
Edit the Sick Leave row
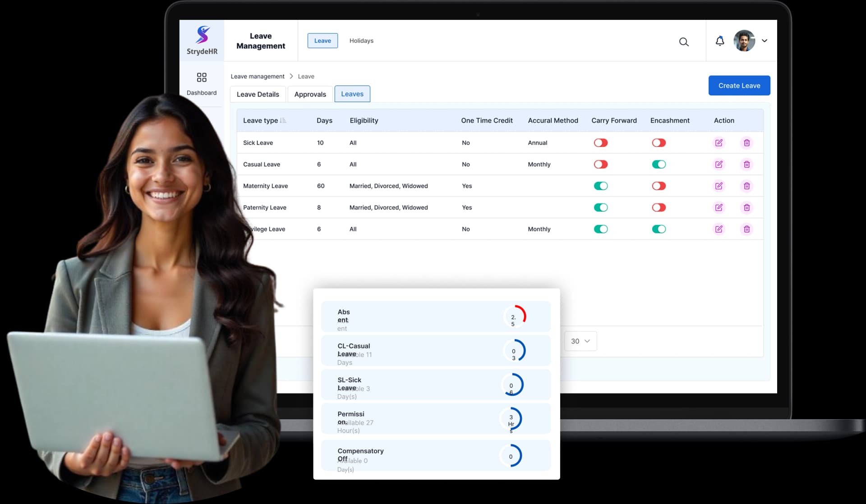coord(719,143)
